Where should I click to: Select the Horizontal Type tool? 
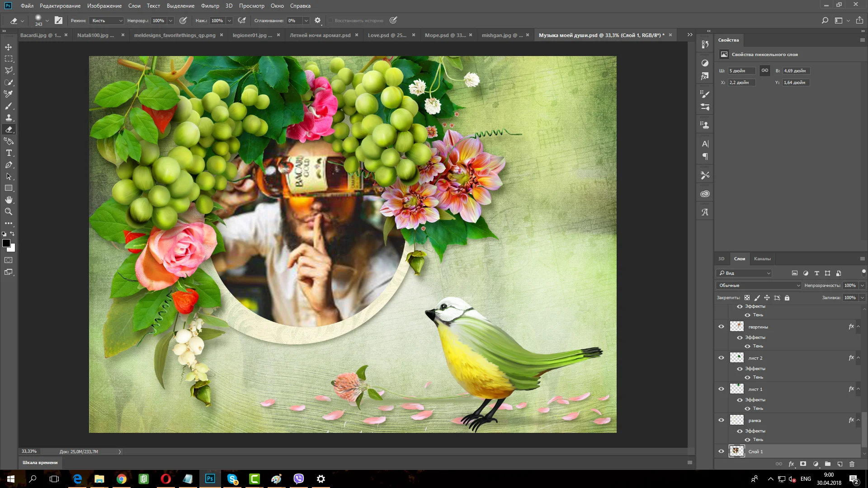coord(9,153)
